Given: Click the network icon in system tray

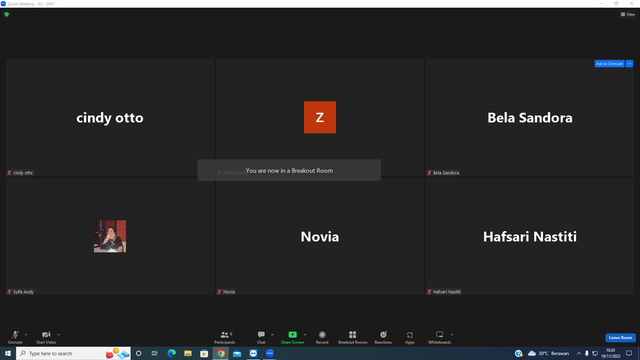Looking at the screenshot, I should click(x=595, y=353).
